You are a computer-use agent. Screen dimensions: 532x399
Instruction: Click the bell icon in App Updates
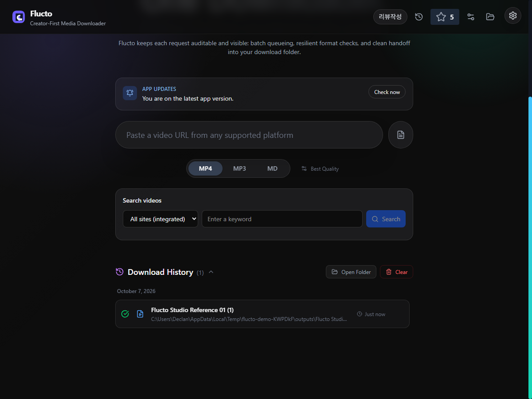tap(130, 93)
